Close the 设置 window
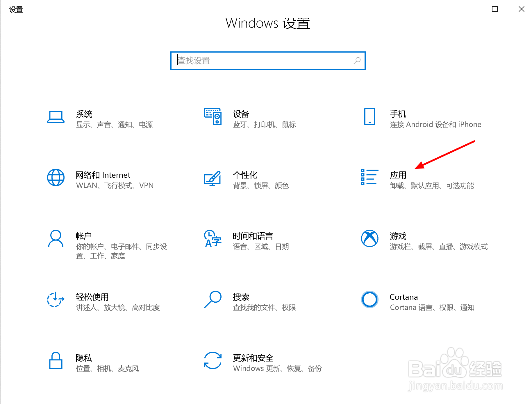The height and width of the screenshot is (404, 532). [522, 9]
